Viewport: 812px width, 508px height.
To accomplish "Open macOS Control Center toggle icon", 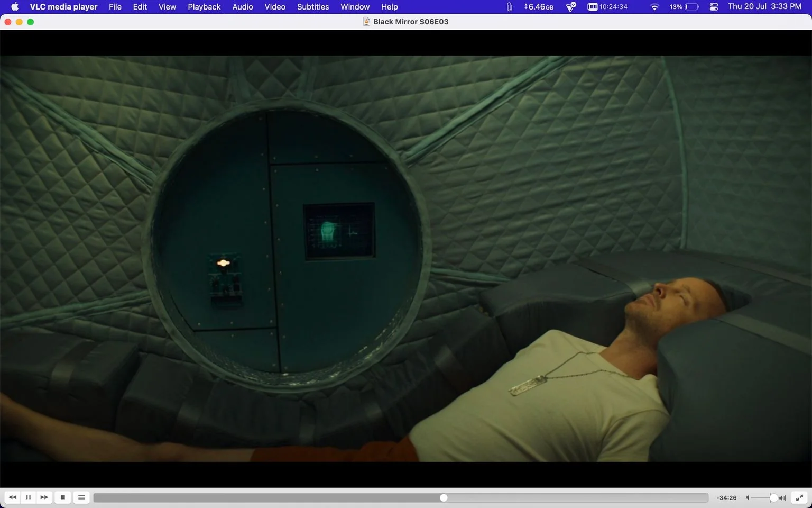I will click(714, 7).
